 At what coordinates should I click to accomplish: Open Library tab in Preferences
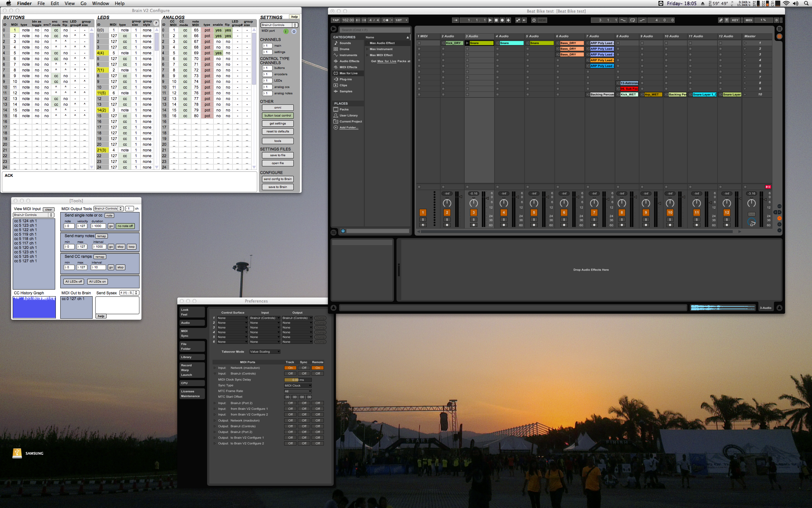point(192,357)
